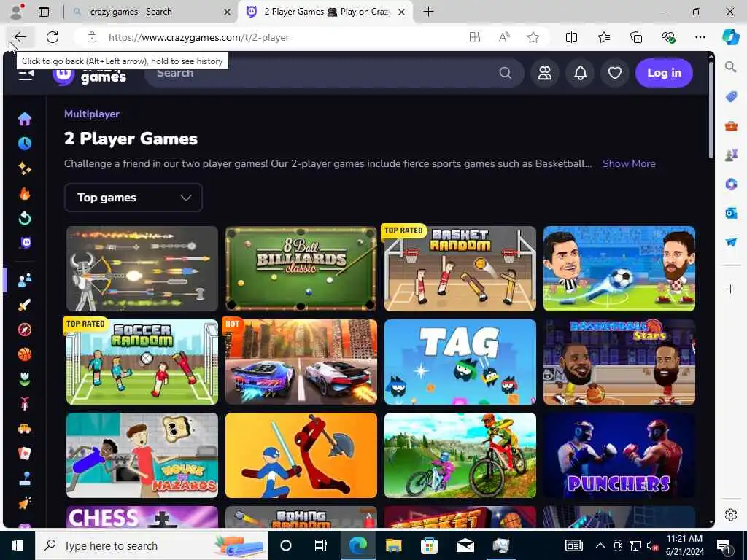The image size is (747, 560).
Task: Open Edge Collections toolbar icon
Action: (636, 37)
